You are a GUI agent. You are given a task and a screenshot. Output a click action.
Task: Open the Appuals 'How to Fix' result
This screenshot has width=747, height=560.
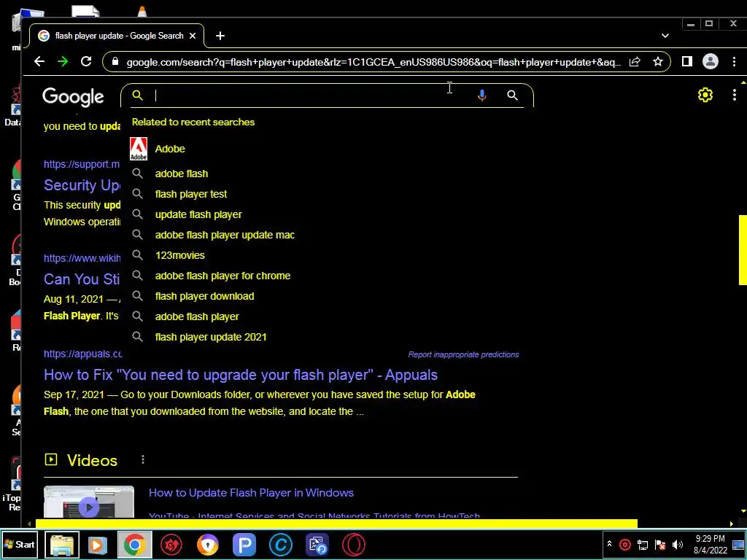[x=241, y=376]
